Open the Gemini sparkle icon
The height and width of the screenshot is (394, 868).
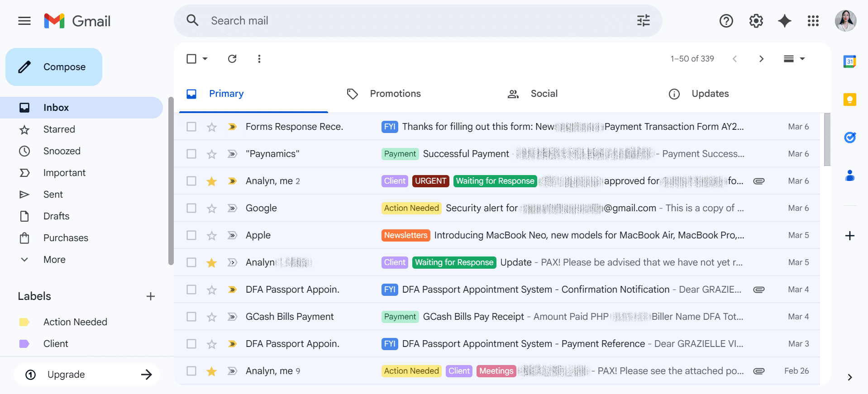point(784,21)
